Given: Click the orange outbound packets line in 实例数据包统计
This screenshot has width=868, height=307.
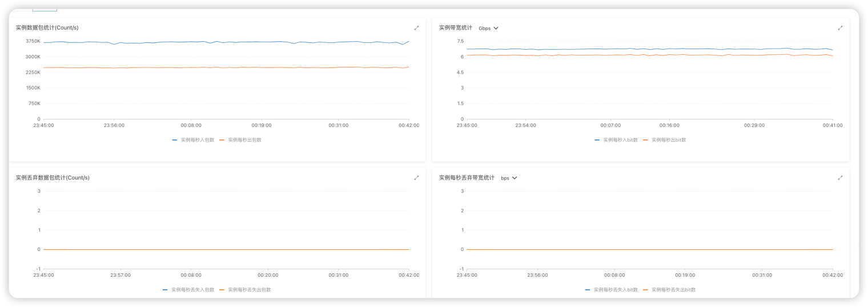Looking at the screenshot, I should (x=226, y=67).
